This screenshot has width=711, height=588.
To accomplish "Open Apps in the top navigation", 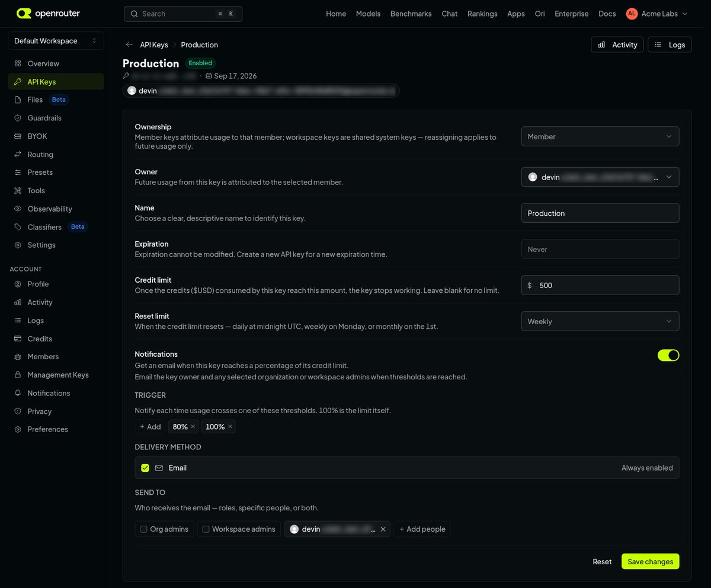I will tap(516, 14).
